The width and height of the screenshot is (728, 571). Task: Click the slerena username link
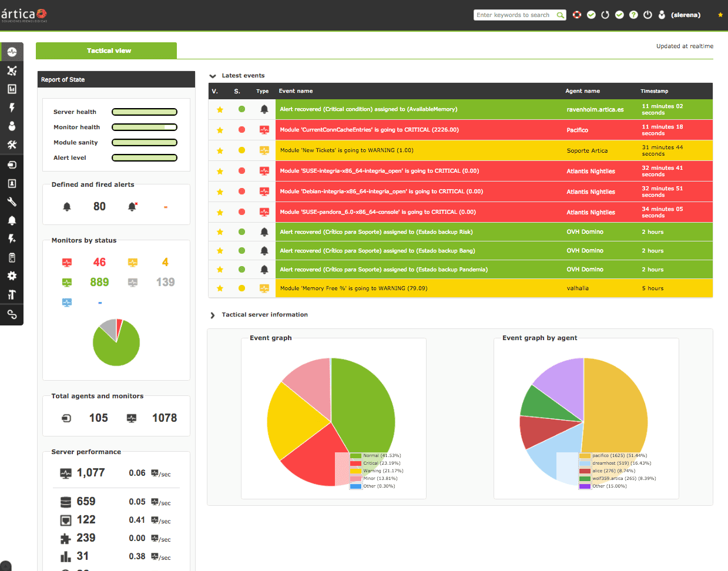click(686, 15)
